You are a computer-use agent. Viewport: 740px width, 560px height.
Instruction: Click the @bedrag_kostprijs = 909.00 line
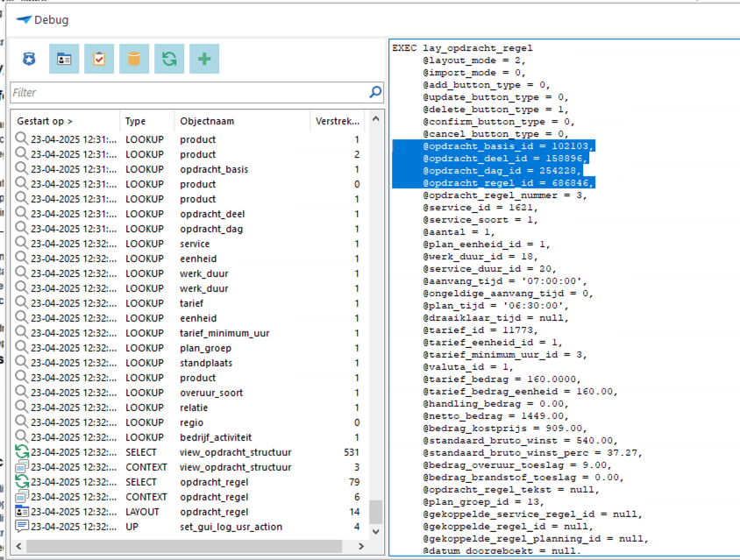tap(504, 429)
